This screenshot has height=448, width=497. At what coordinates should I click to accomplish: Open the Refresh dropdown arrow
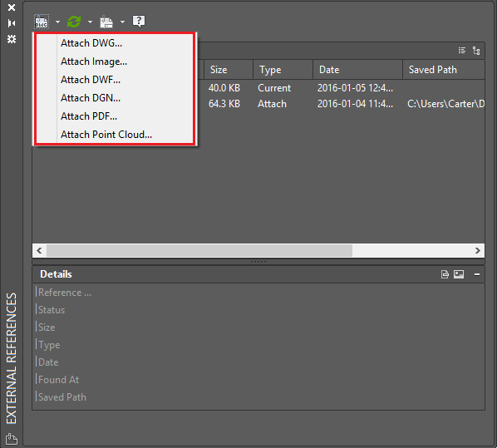[90, 22]
